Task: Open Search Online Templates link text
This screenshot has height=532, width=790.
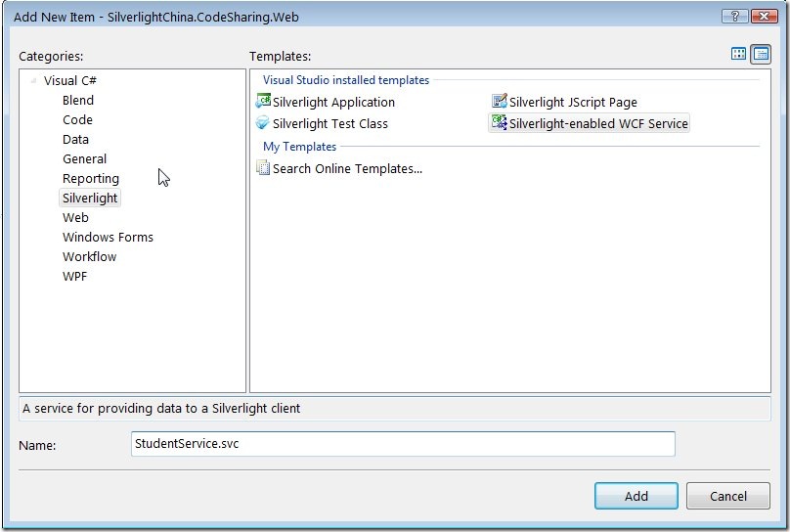Action: pos(348,169)
